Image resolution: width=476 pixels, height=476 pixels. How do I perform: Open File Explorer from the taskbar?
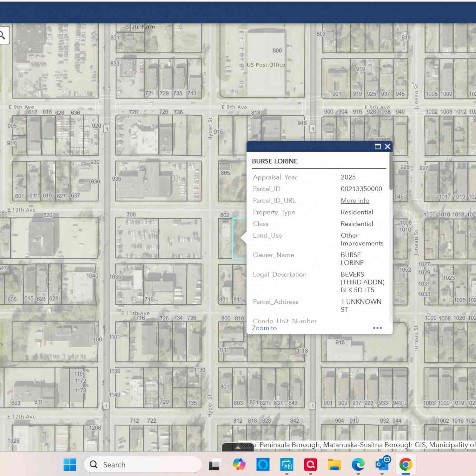coord(334,465)
